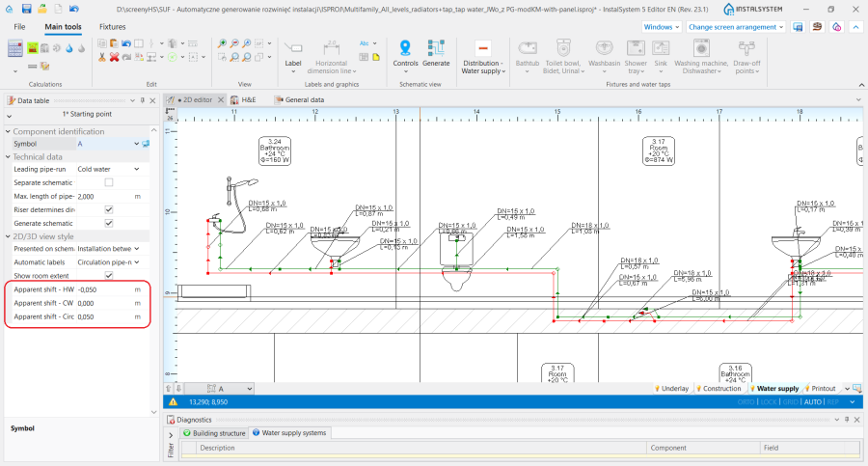Select the Printout layer tab
This screenshot has width=868, height=466.
820,389
